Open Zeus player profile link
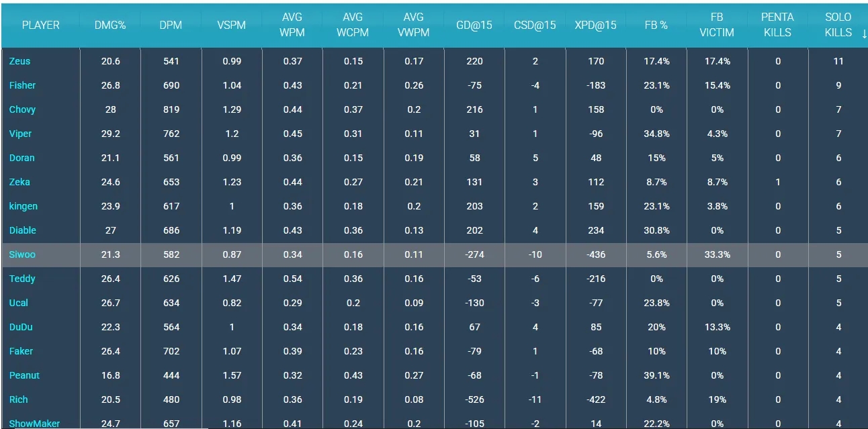Image resolution: width=868 pixels, height=429 pixels. click(x=19, y=61)
